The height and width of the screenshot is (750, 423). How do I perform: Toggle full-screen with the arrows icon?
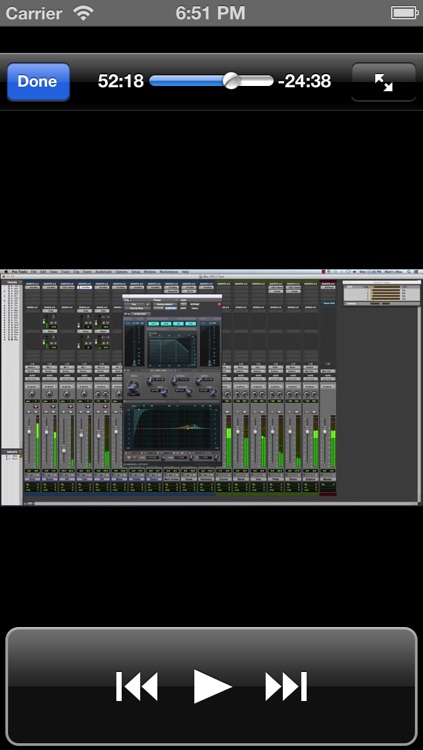[x=383, y=82]
